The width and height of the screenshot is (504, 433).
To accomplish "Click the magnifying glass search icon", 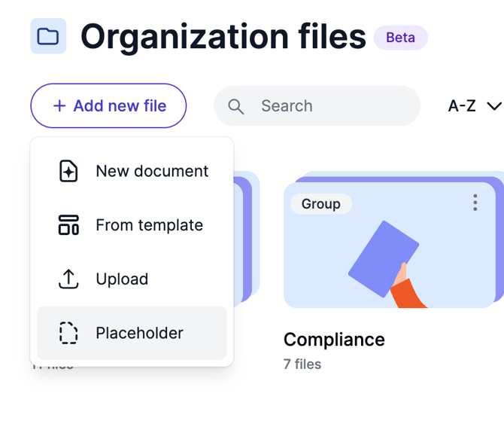I will [235, 106].
